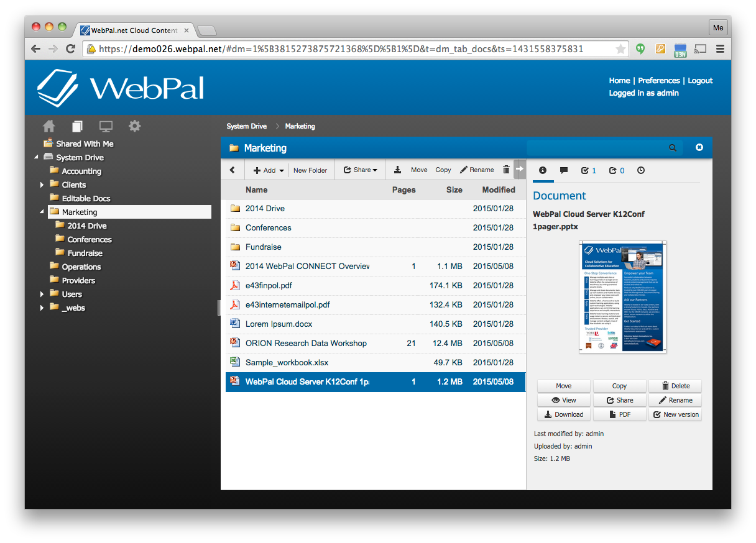Collapse the details panel with the arrow
The image size is (756, 543).
pyautogui.click(x=520, y=169)
